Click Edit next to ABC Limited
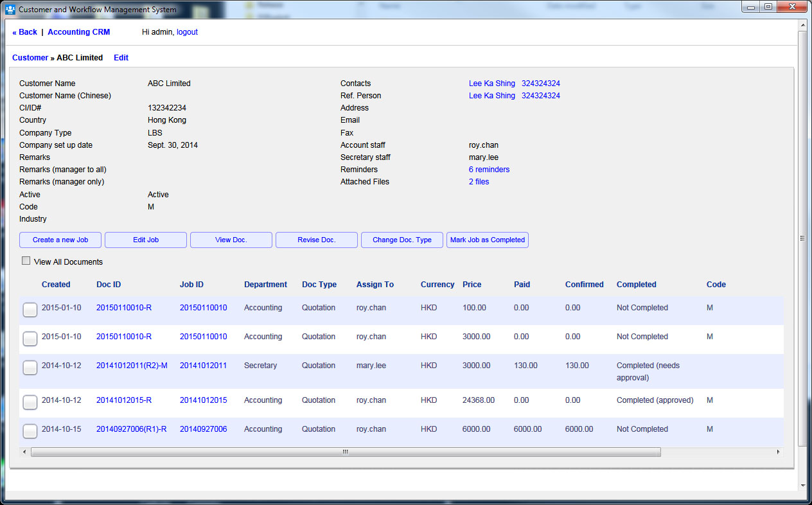Viewport: 812px width, 505px height. pos(121,58)
